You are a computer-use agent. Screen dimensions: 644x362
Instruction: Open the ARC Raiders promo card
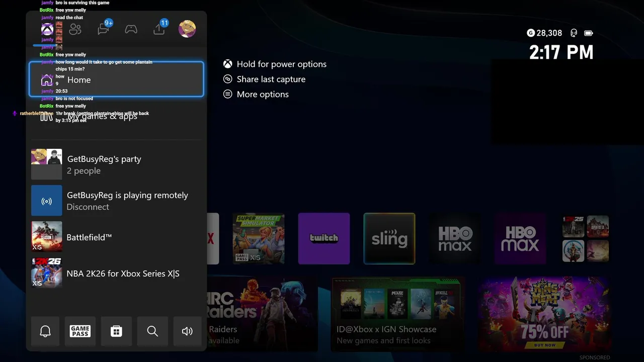[x=262, y=314]
